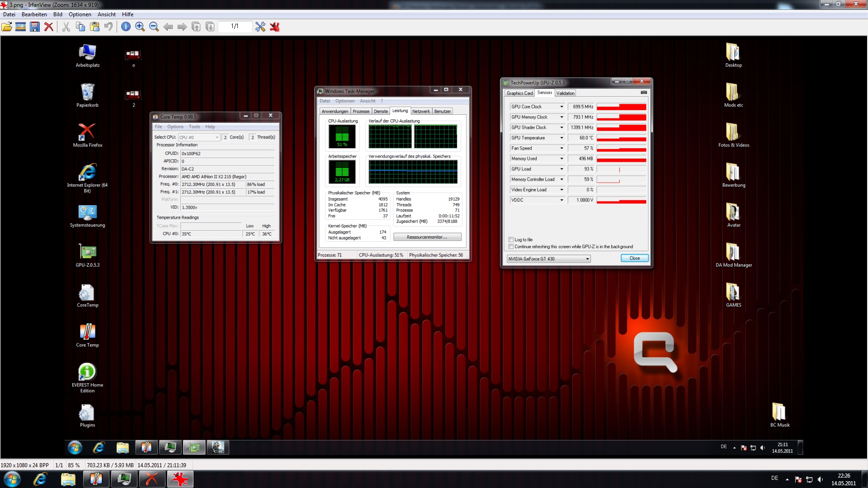Enable the 'Log to file' checkbox
The image size is (868, 488).
[x=511, y=240]
